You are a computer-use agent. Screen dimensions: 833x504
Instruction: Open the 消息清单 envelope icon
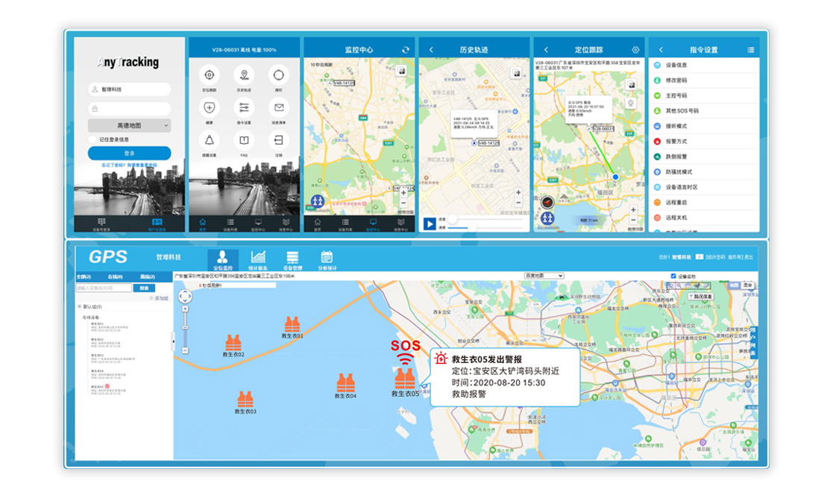pyautogui.click(x=279, y=107)
